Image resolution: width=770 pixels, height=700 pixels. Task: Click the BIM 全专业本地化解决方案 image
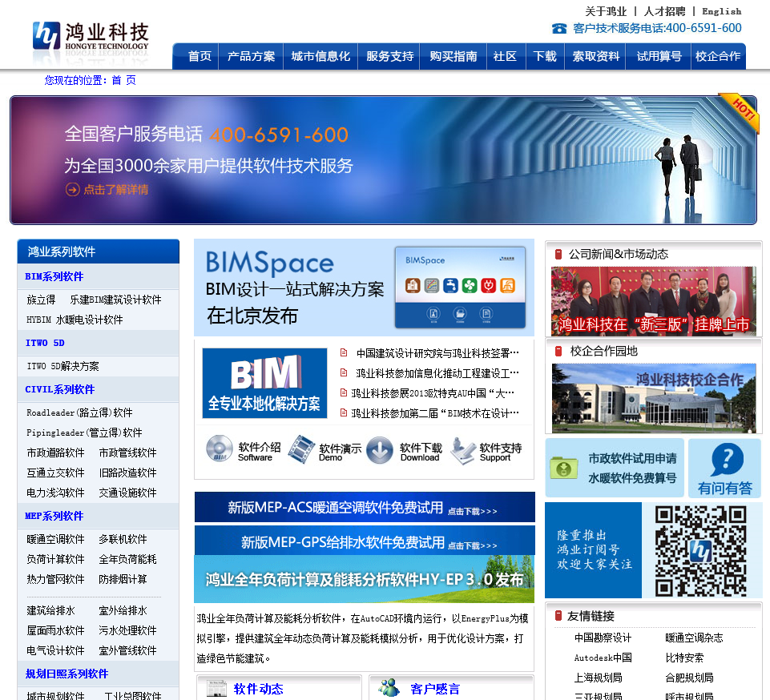click(264, 383)
